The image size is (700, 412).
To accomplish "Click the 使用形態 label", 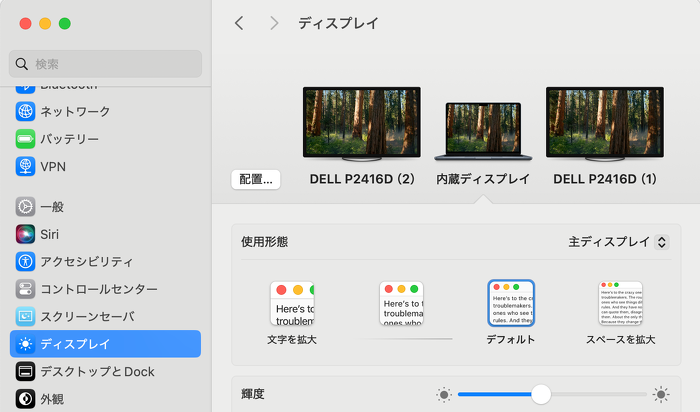I will pyautogui.click(x=264, y=242).
